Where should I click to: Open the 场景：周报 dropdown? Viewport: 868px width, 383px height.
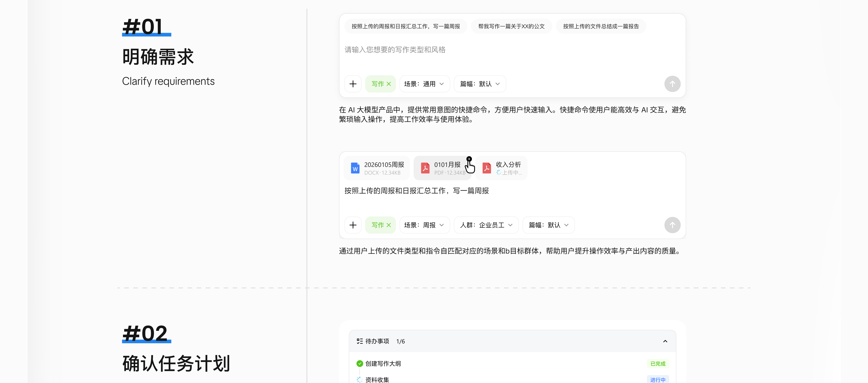[x=424, y=225]
